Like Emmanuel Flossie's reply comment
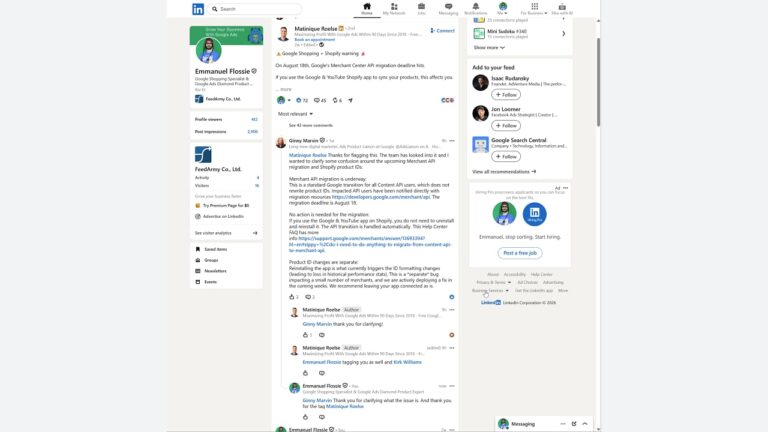Image resolution: width=768 pixels, height=432 pixels. click(305, 417)
